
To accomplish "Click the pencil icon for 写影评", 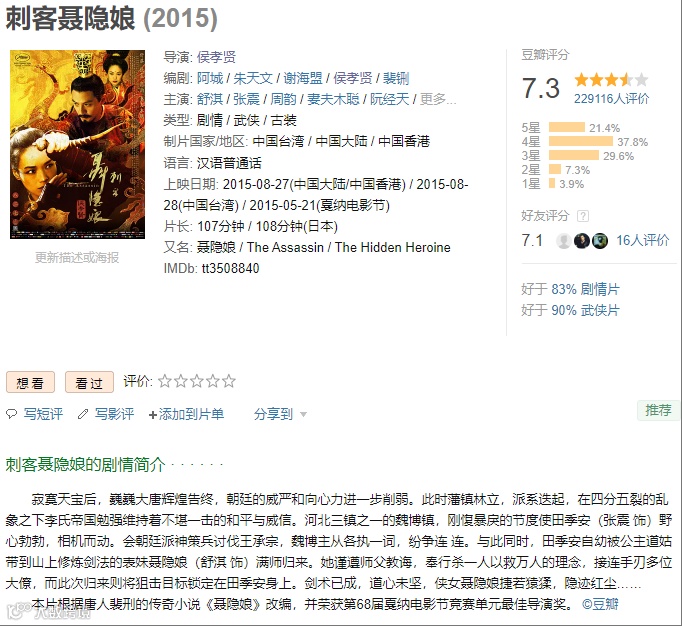I will [83, 414].
